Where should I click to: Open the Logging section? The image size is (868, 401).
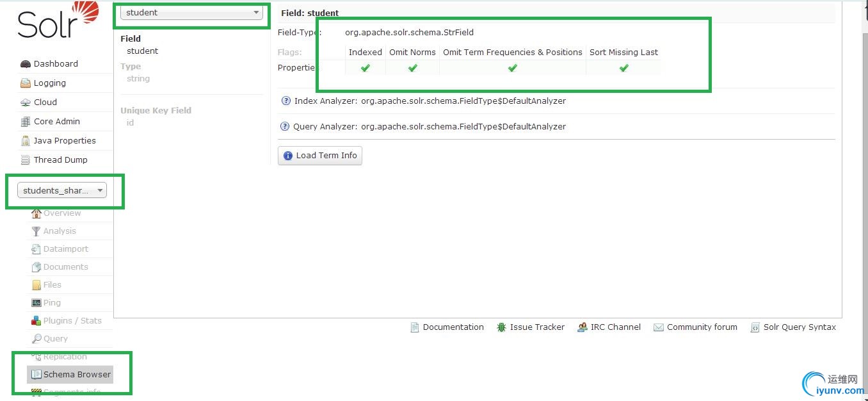pos(49,83)
